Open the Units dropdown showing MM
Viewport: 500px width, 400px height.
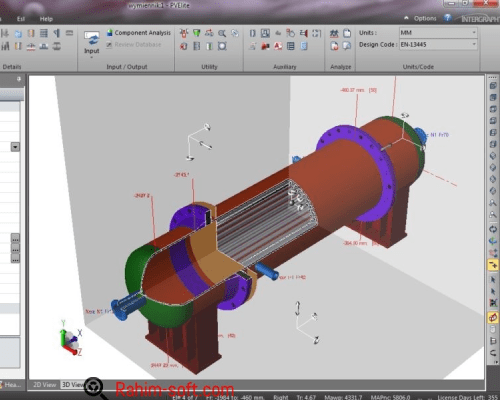pos(438,33)
